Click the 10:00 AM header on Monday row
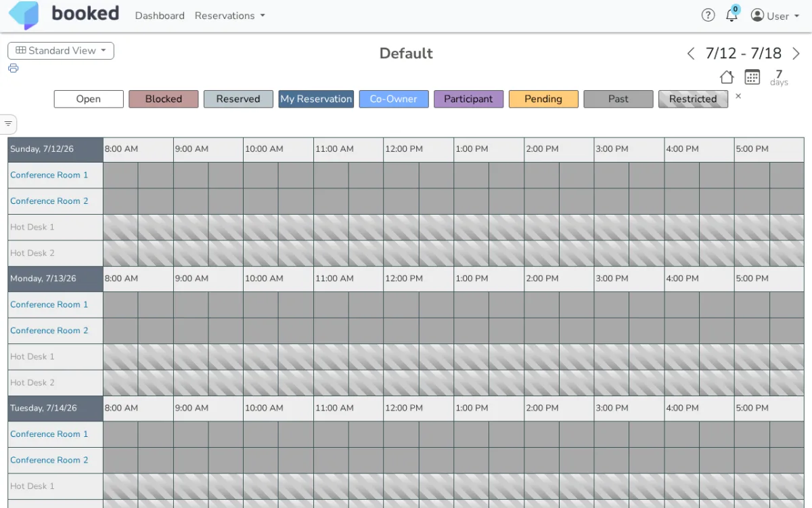This screenshot has height=508, width=812. tap(278, 279)
